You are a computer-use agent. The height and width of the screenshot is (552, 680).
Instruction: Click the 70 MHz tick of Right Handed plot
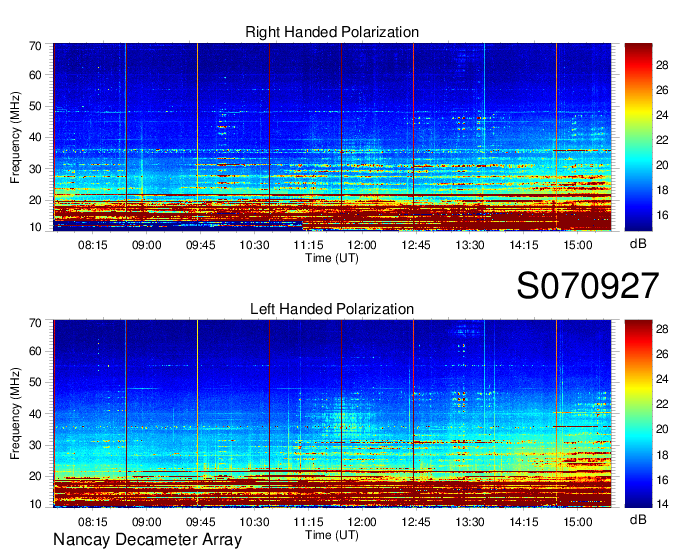[35, 46]
